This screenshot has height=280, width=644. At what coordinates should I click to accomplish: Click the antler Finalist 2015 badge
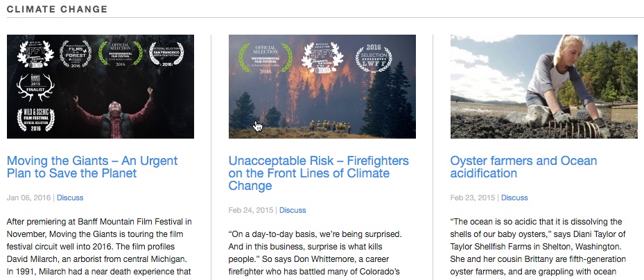pyautogui.click(x=33, y=87)
